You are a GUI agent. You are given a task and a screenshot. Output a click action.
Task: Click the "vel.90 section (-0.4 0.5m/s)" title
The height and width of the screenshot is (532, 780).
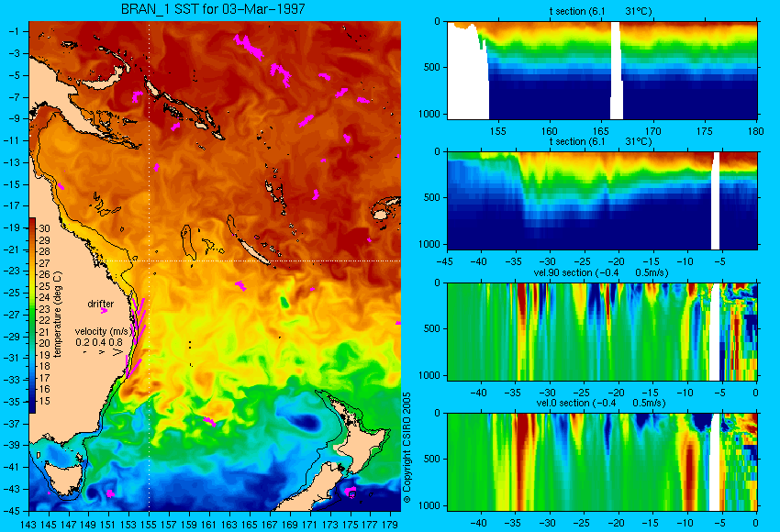[x=601, y=272]
